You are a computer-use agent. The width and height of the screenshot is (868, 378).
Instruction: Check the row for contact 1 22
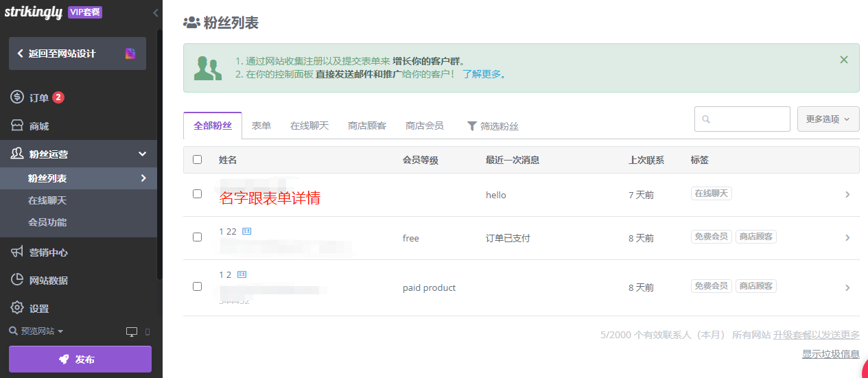tap(198, 237)
